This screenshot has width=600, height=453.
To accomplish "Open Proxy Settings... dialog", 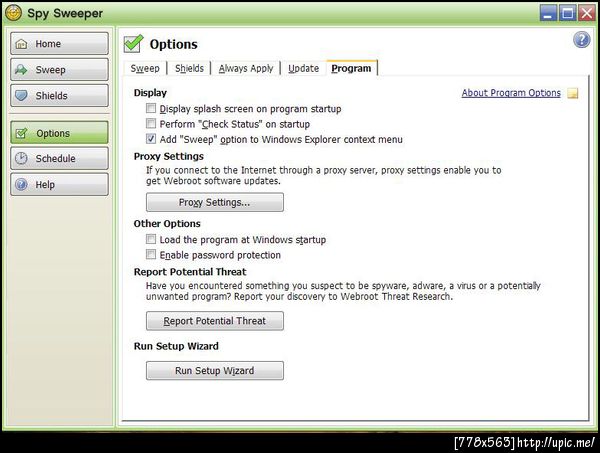I will 215,202.
